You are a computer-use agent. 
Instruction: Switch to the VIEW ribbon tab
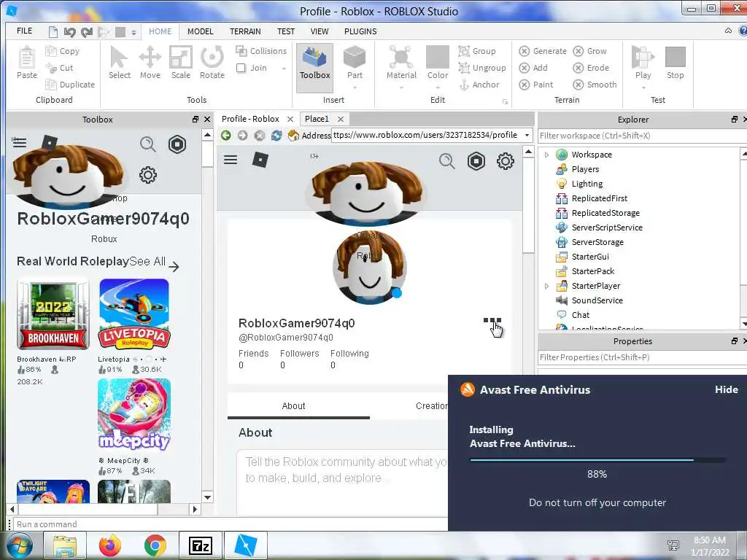[x=320, y=31]
